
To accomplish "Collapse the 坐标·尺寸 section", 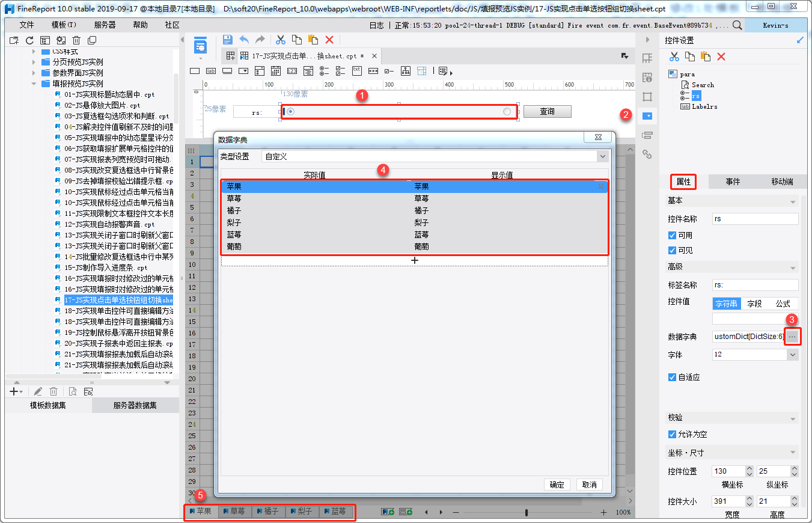I will pyautogui.click(x=793, y=453).
